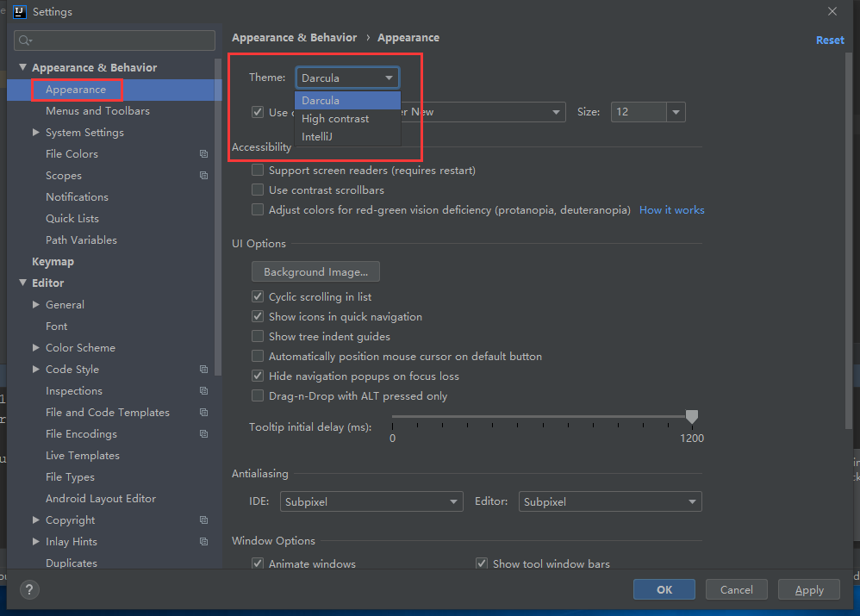Expand the General node under Editor

pos(35,304)
